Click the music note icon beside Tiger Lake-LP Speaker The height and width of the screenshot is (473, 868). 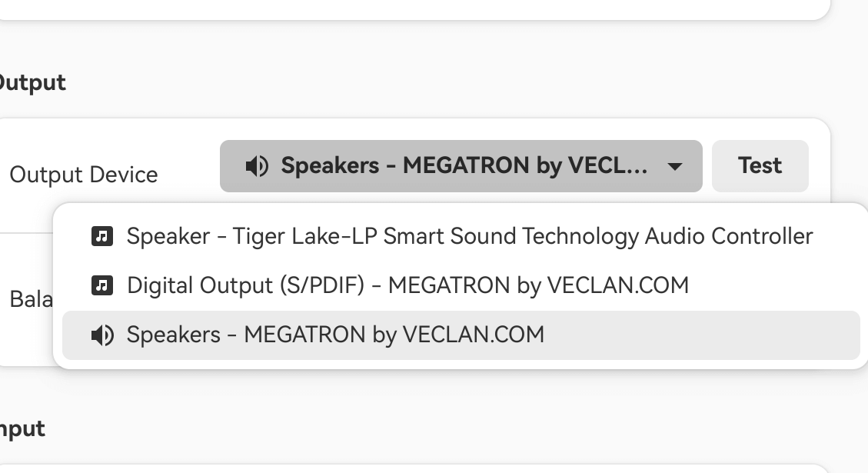click(102, 236)
